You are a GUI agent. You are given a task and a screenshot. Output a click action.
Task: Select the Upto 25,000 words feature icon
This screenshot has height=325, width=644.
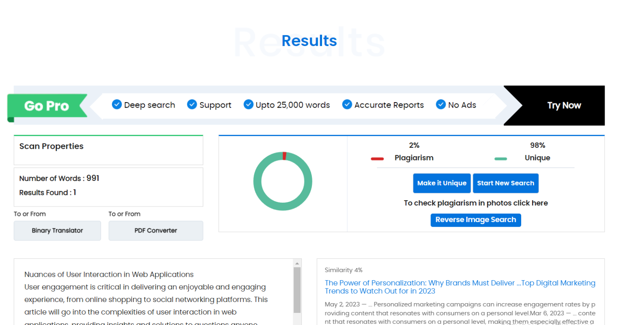point(248,105)
